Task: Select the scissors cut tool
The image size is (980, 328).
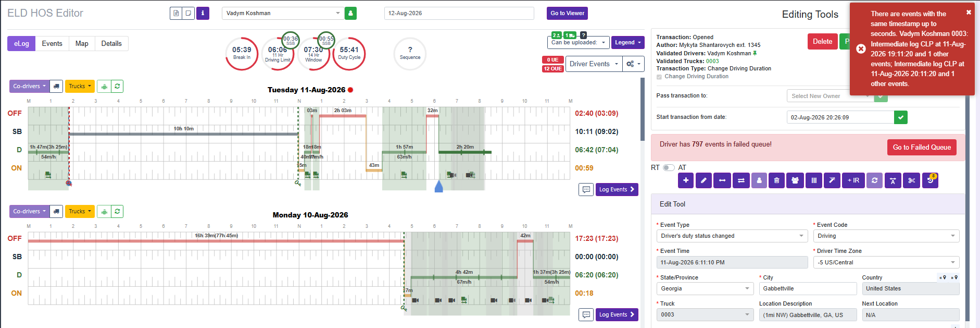Action: [x=911, y=180]
